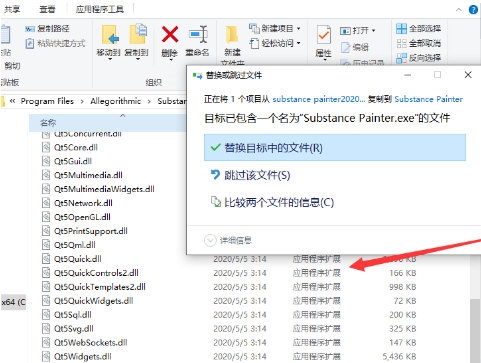The height and width of the screenshot is (363, 481).
Task: Click the 5,436 KB size cell
Action: pos(399,357)
